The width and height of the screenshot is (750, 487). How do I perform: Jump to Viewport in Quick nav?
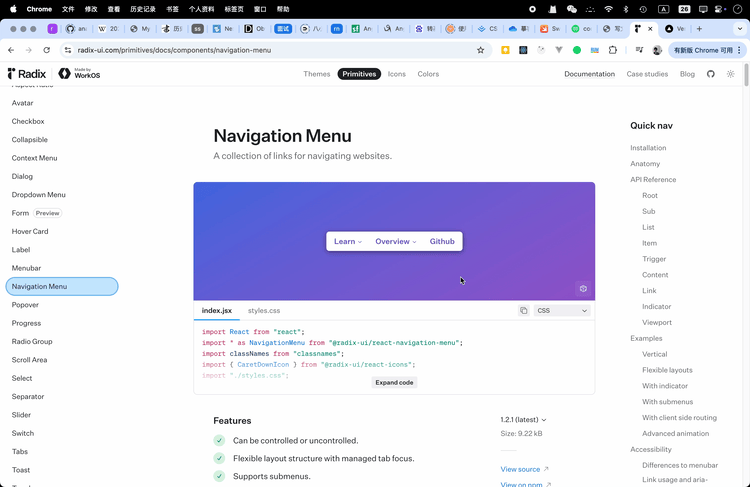coord(657,322)
